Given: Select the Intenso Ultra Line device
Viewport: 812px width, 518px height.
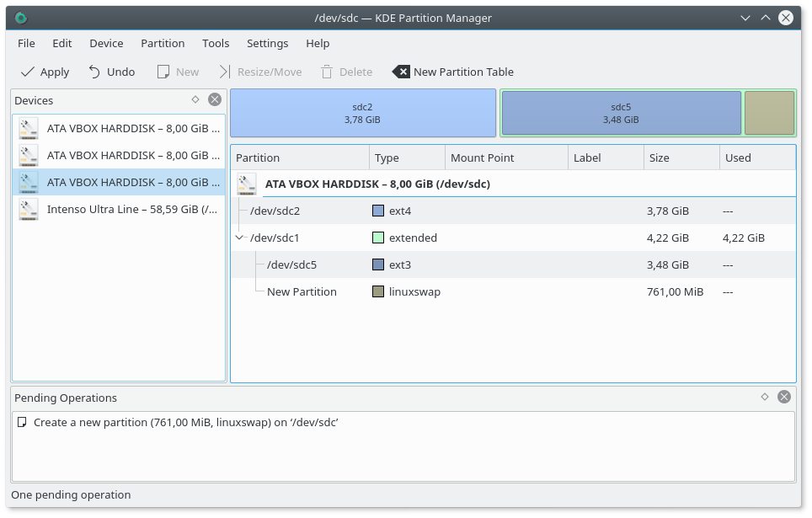Looking at the screenshot, I should click(x=119, y=209).
